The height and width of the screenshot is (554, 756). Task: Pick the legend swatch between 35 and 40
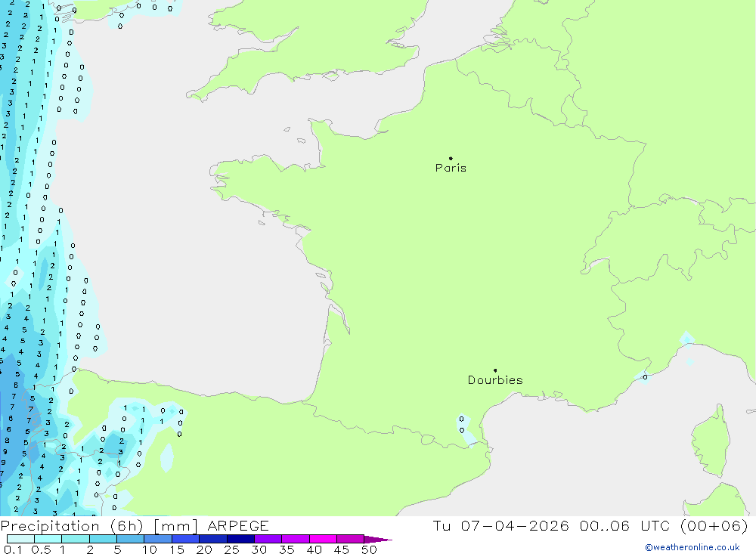(x=296, y=539)
